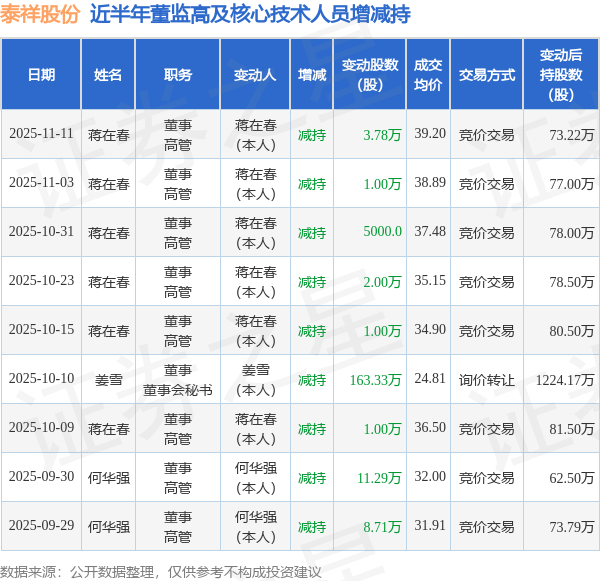Click the name 姜雪 in the 姓名 column
This screenshot has width=600, height=581.
109,380
